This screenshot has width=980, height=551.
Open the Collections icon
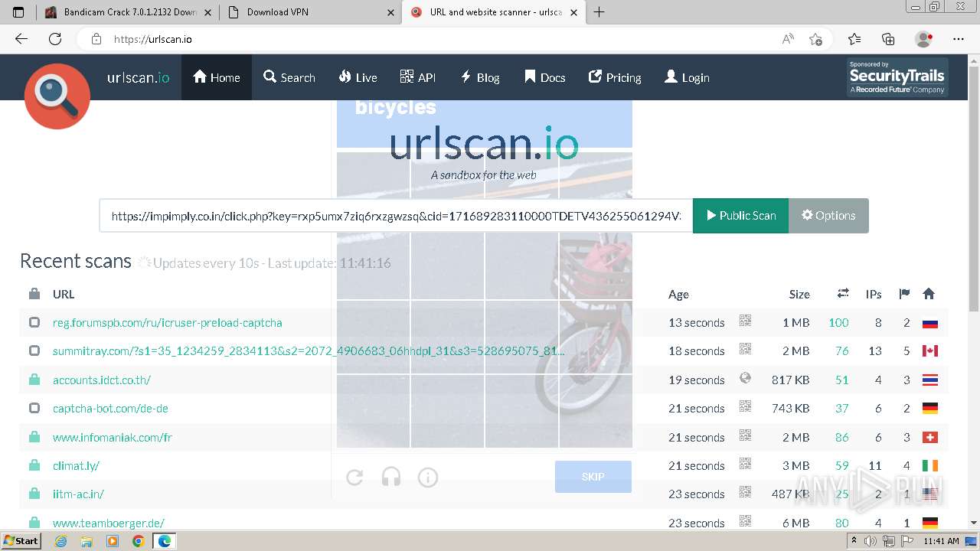click(x=888, y=39)
